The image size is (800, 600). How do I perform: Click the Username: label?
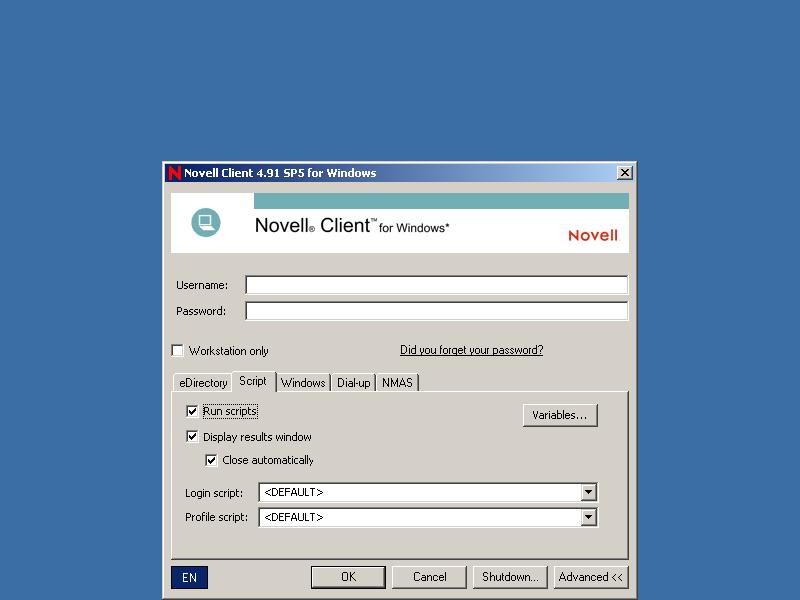coord(202,285)
